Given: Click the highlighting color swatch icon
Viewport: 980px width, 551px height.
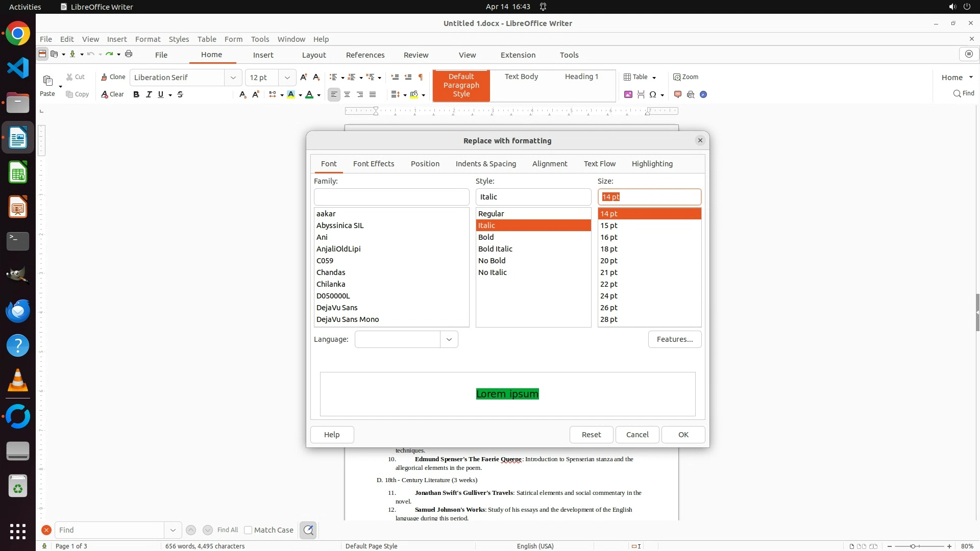Looking at the screenshot, I should coord(291,94).
